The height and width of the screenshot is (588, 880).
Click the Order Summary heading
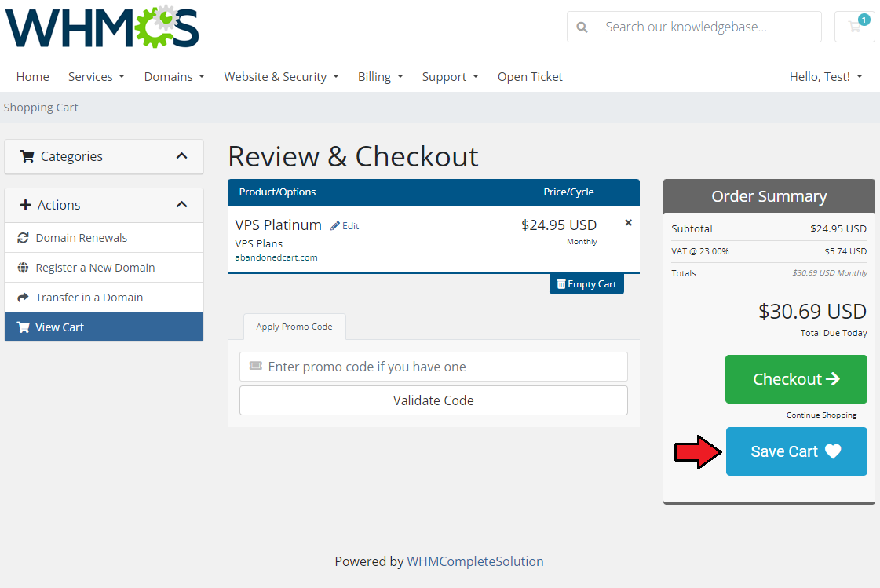pos(769,196)
